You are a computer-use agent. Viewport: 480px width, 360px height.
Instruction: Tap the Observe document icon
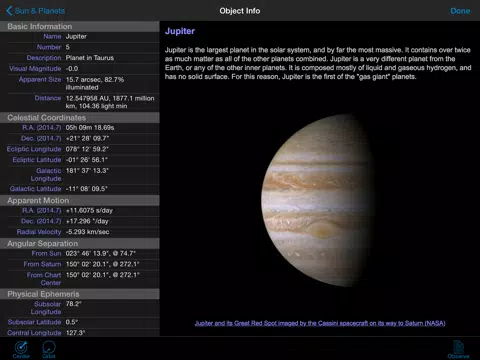[458, 349]
